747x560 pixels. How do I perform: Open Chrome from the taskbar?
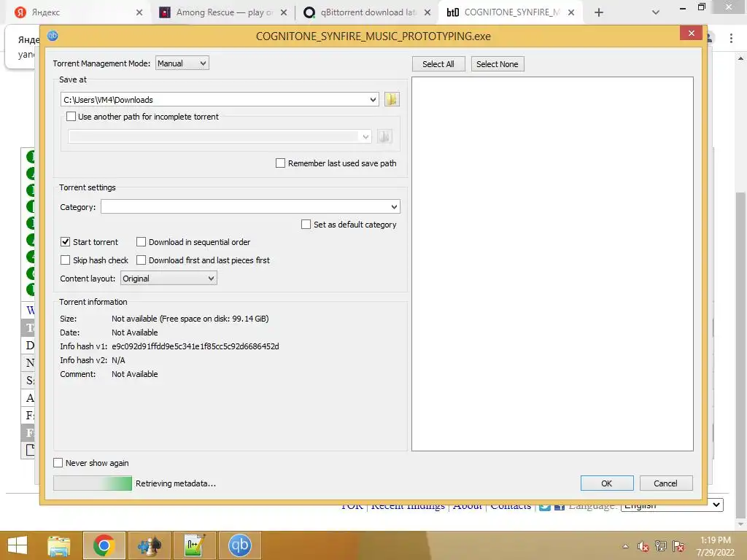click(x=104, y=545)
